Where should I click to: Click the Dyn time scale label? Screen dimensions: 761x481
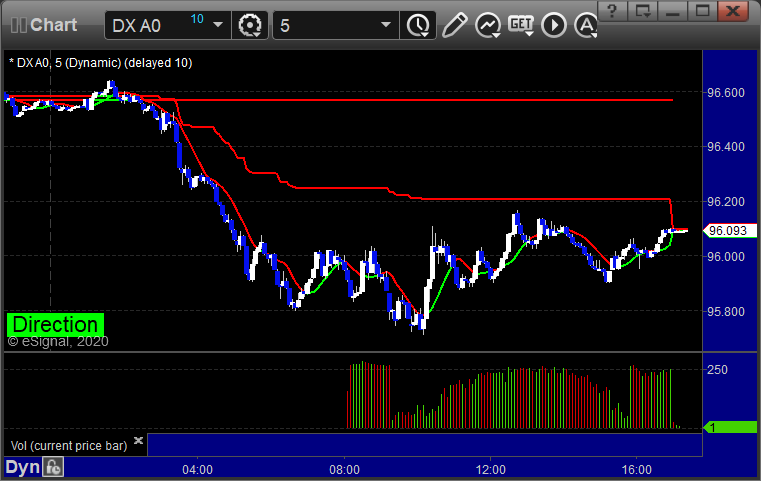[x=22, y=467]
